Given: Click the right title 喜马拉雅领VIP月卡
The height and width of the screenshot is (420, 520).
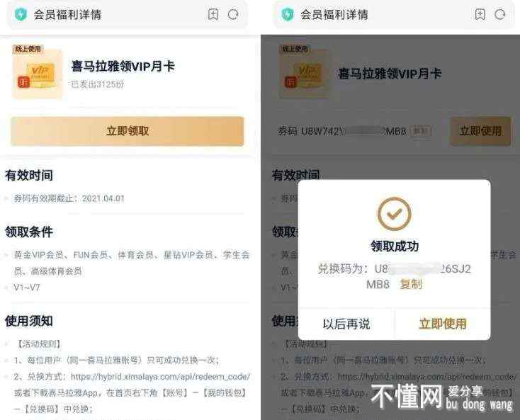Looking at the screenshot, I should (x=390, y=74).
